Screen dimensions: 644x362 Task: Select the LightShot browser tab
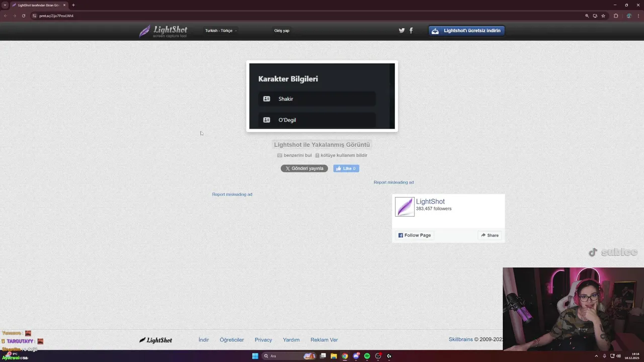[39, 5]
